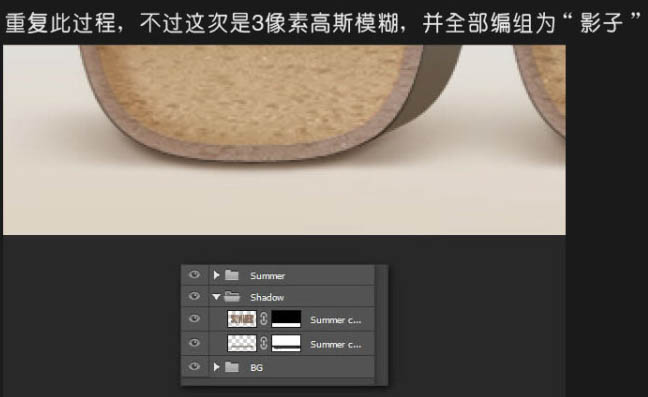Select the "Shadow" group name

tap(267, 297)
